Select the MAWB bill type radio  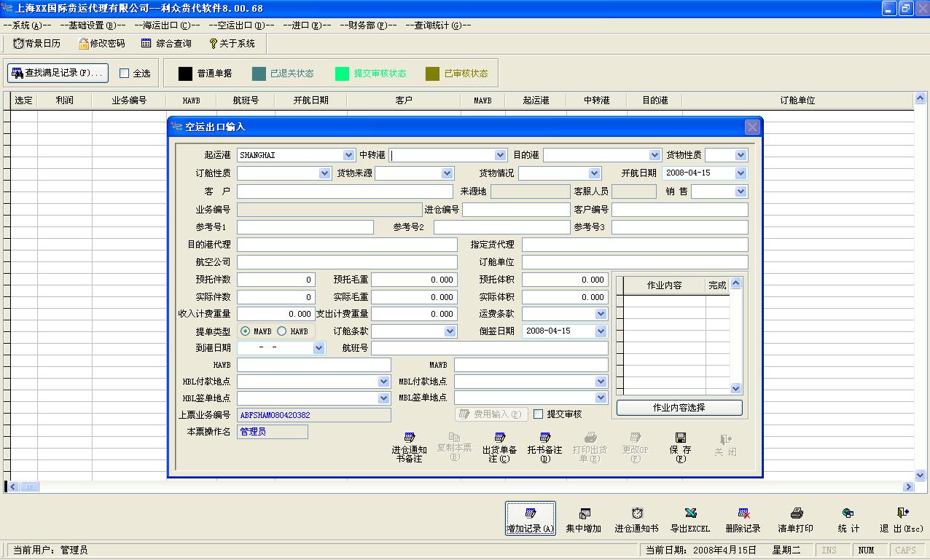245,331
